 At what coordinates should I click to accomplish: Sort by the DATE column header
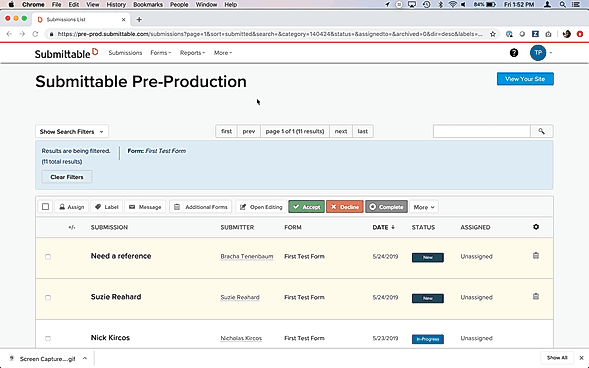pyautogui.click(x=380, y=227)
